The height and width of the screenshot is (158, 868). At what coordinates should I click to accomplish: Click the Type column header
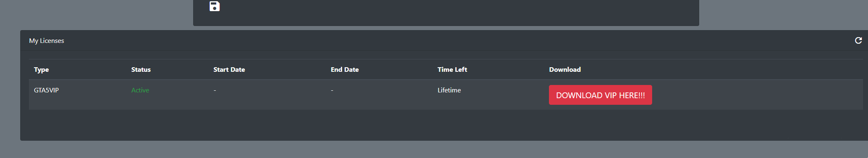[41, 69]
